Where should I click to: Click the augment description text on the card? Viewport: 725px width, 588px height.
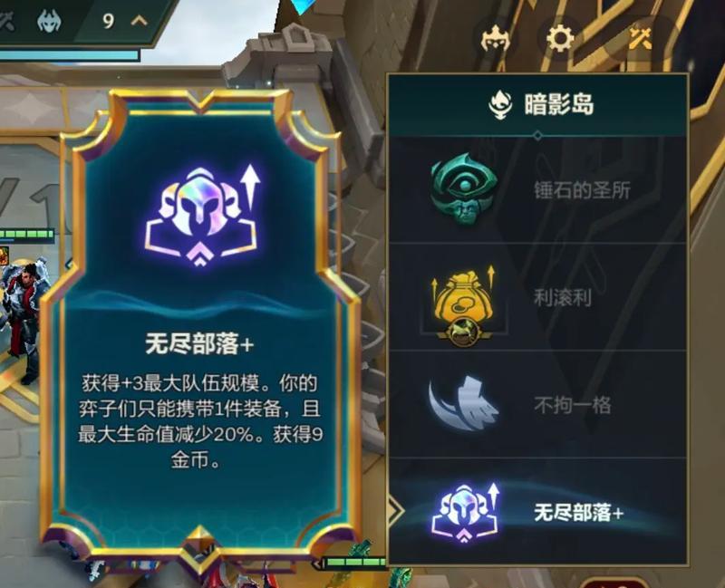point(199,421)
